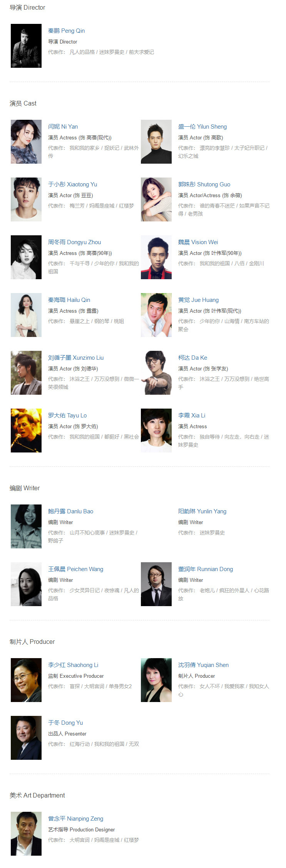Select Runnian Dong's portrait thumbnail
This screenshot has width=286, height=868.
tap(156, 584)
